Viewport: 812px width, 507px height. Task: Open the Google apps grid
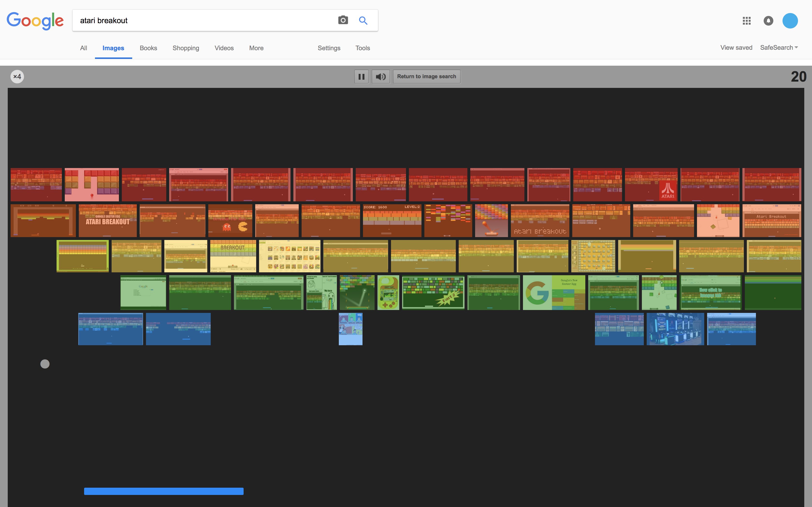coord(747,21)
